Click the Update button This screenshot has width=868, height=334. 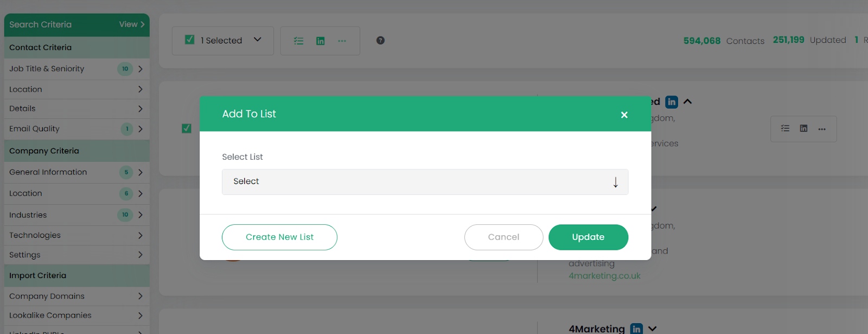click(588, 237)
